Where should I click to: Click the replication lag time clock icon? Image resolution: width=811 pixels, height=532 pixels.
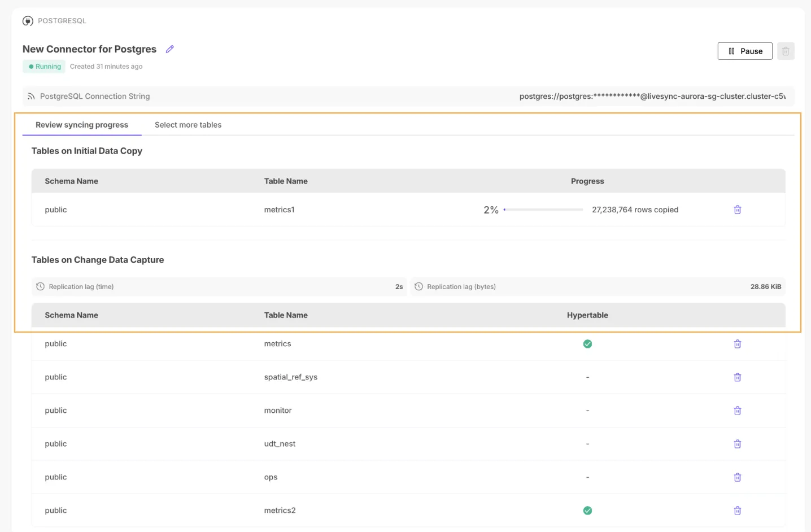[x=40, y=286]
